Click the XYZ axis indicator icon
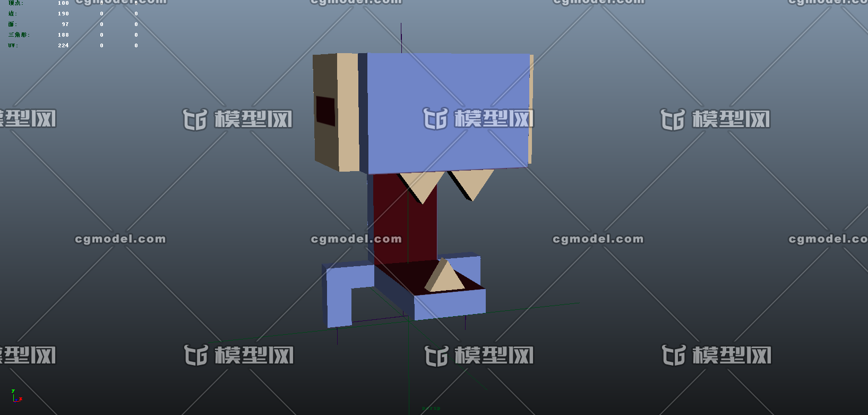The image size is (868, 415). pos(16,396)
